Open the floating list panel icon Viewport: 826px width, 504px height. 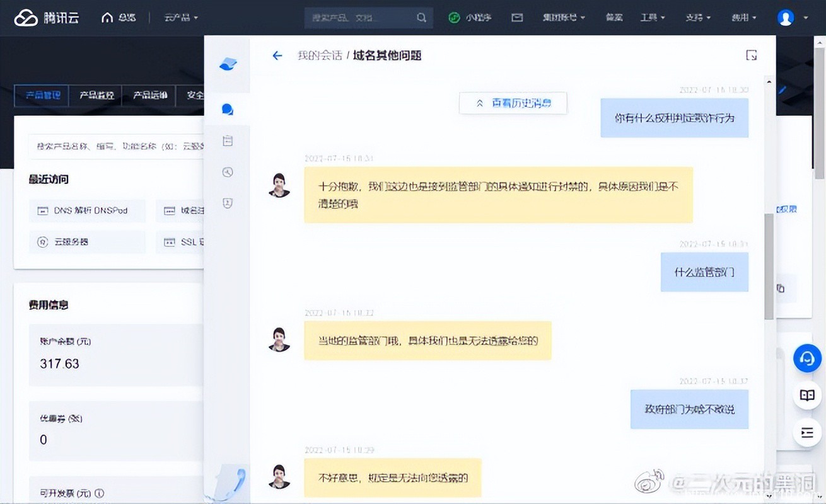tap(807, 433)
